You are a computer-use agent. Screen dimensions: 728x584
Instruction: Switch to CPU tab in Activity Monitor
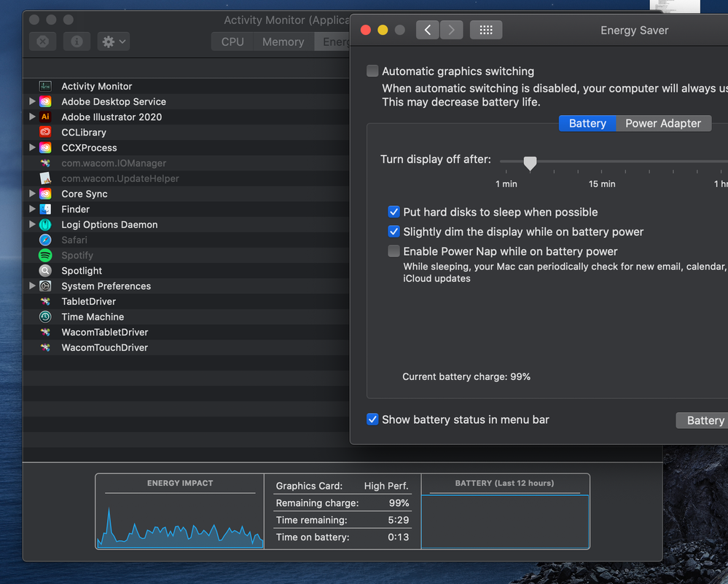(x=232, y=42)
